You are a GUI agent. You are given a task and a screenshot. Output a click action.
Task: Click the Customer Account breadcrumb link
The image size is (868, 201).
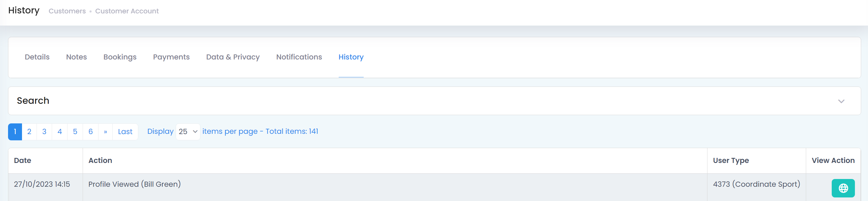[127, 11]
